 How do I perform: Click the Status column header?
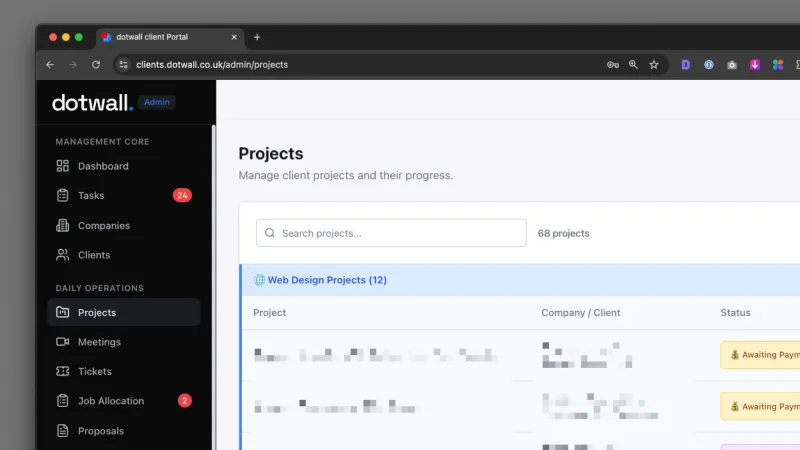[x=735, y=313]
